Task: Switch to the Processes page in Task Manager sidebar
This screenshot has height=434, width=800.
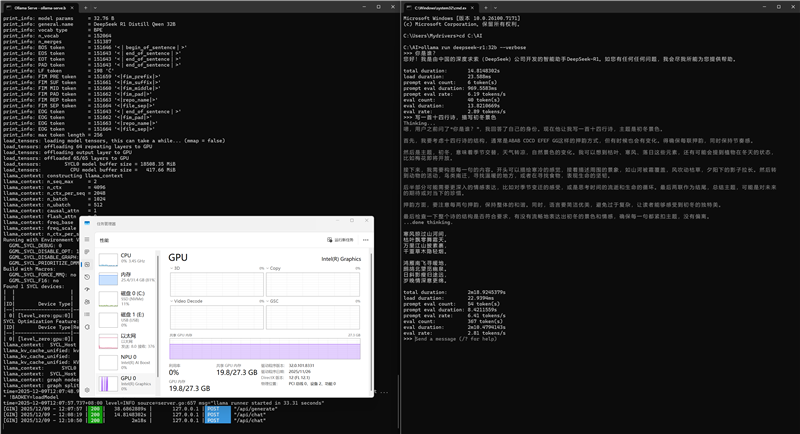Action: (88, 251)
